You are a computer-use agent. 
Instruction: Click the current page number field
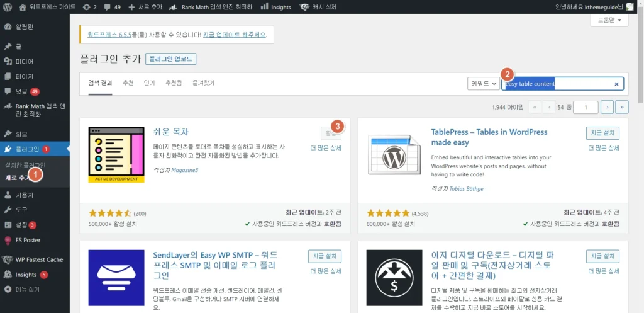(586, 107)
